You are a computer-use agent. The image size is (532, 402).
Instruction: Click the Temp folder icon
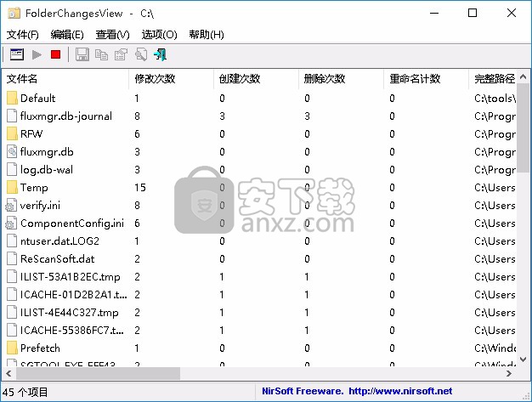(x=12, y=187)
